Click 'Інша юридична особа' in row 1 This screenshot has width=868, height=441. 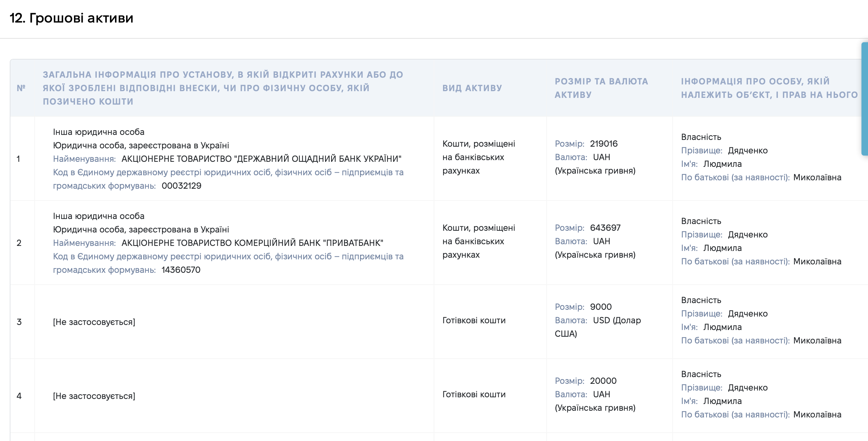[98, 132]
